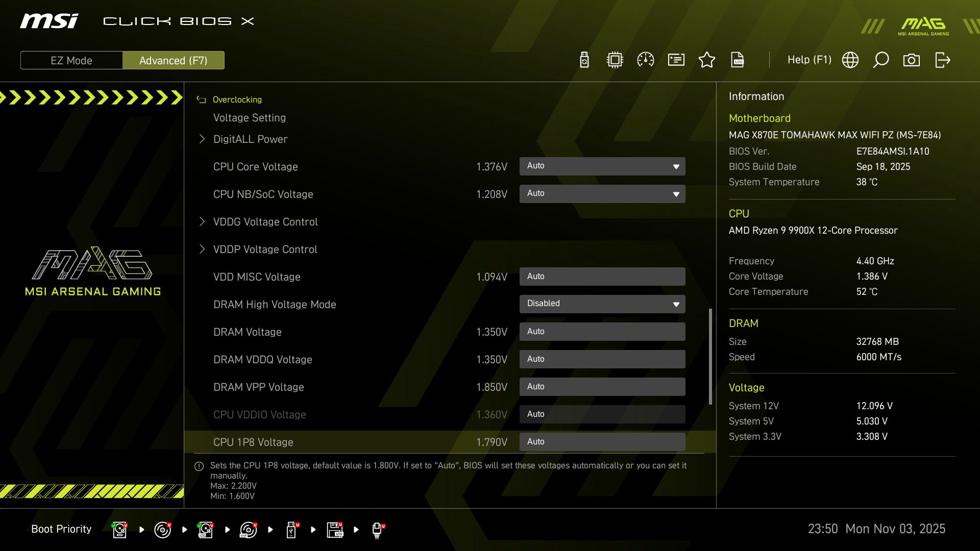
Task: Click the exit BIOS icon
Action: [942, 60]
